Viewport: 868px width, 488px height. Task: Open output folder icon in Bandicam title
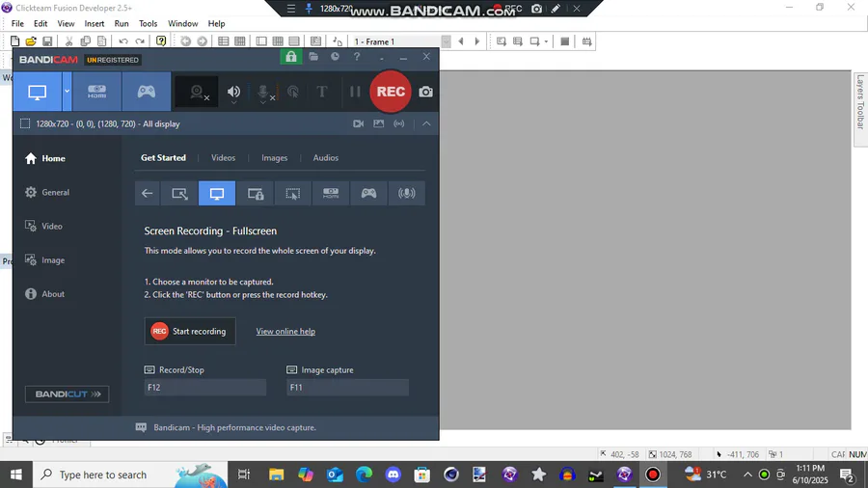tap(313, 57)
